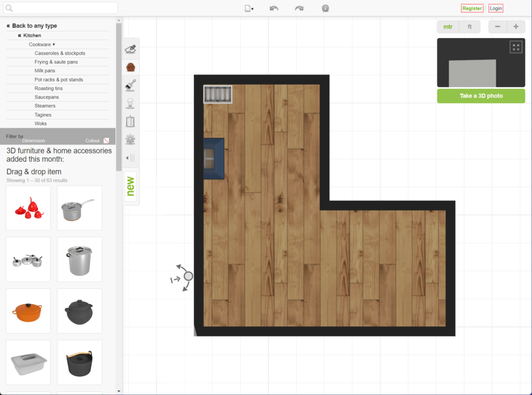532x395 pixels.
Task: Pick the round black pot thumbnail
Action: pyautogui.click(x=79, y=311)
